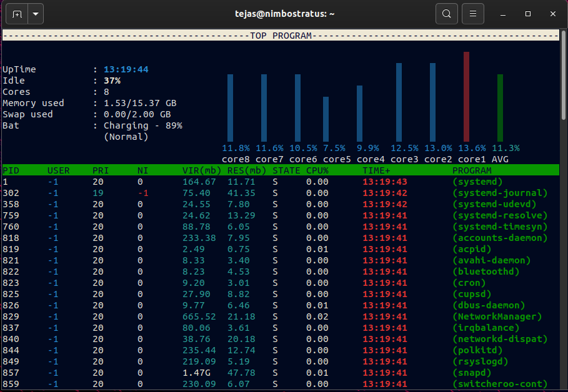Minimize the terminal window

coord(503,14)
